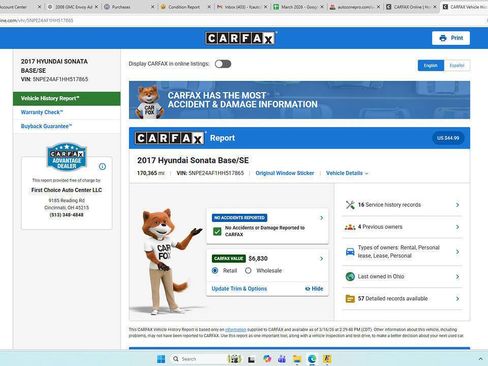Open File Explorer from taskbar
Image resolution: width=488 pixels, height=366 pixels.
coord(297,359)
